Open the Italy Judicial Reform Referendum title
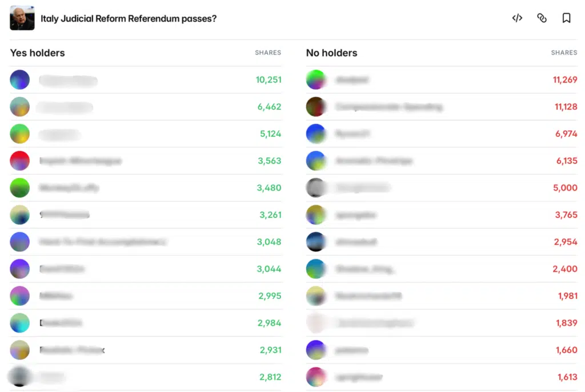Screen dimensions: 585x392 click(x=129, y=19)
